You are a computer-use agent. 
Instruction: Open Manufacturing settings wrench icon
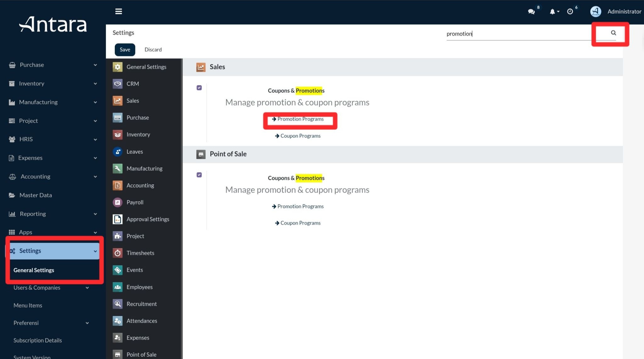pyautogui.click(x=118, y=169)
